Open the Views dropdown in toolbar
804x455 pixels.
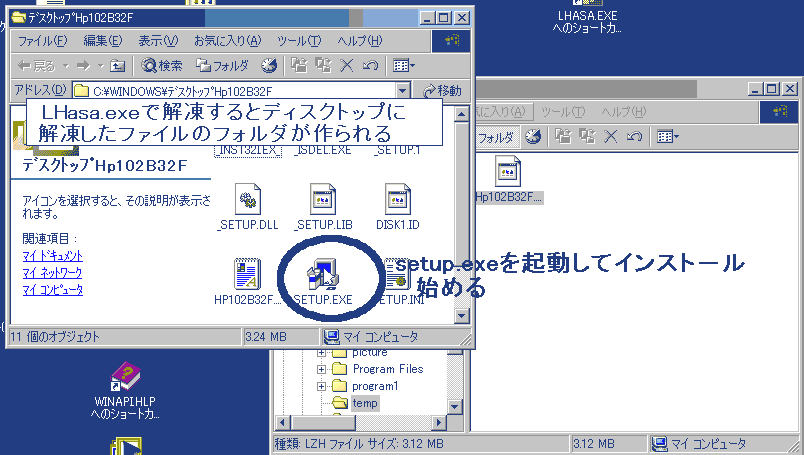(404, 66)
